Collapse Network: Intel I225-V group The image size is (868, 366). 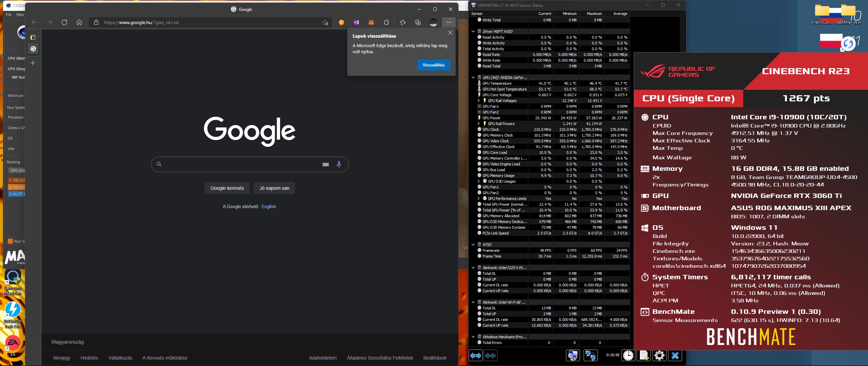point(473,268)
